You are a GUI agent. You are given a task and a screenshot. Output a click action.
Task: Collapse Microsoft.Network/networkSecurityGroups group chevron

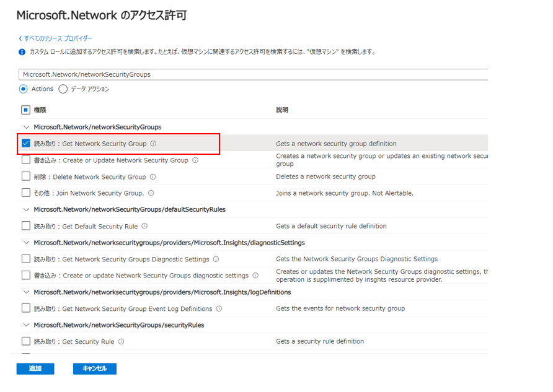26,127
